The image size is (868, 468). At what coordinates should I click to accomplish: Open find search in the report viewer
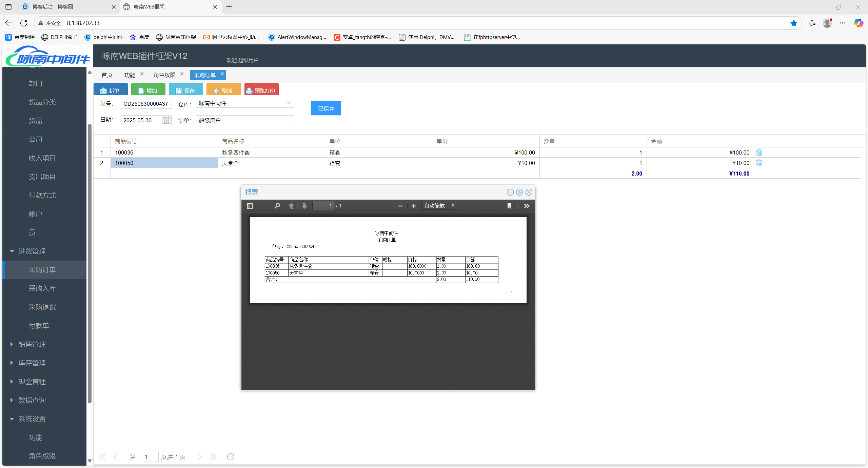point(277,206)
